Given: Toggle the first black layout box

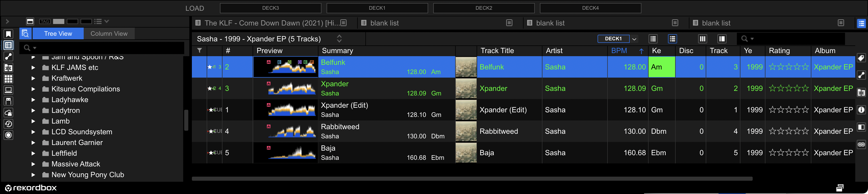Looking at the screenshot, I should (72, 22).
